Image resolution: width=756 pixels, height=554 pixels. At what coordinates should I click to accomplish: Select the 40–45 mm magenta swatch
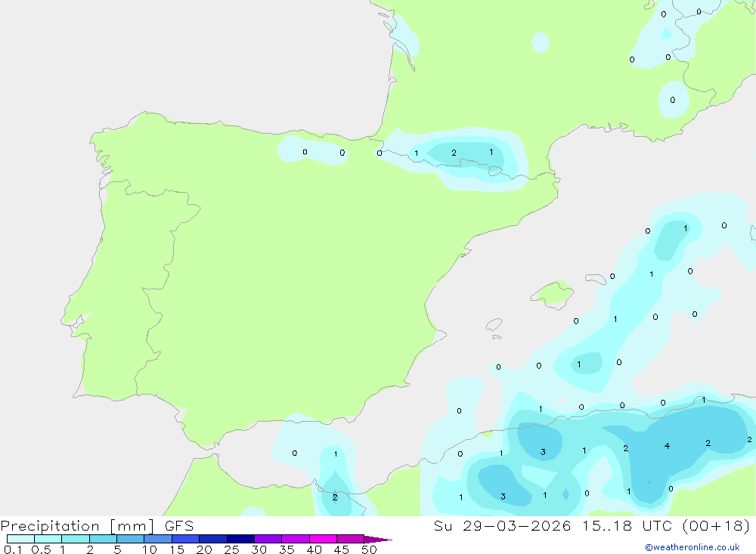[x=323, y=539]
